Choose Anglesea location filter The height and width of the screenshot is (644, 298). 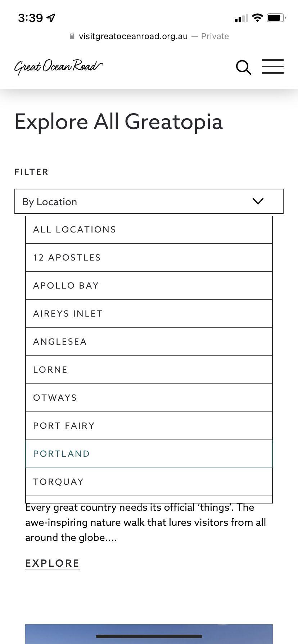click(149, 342)
